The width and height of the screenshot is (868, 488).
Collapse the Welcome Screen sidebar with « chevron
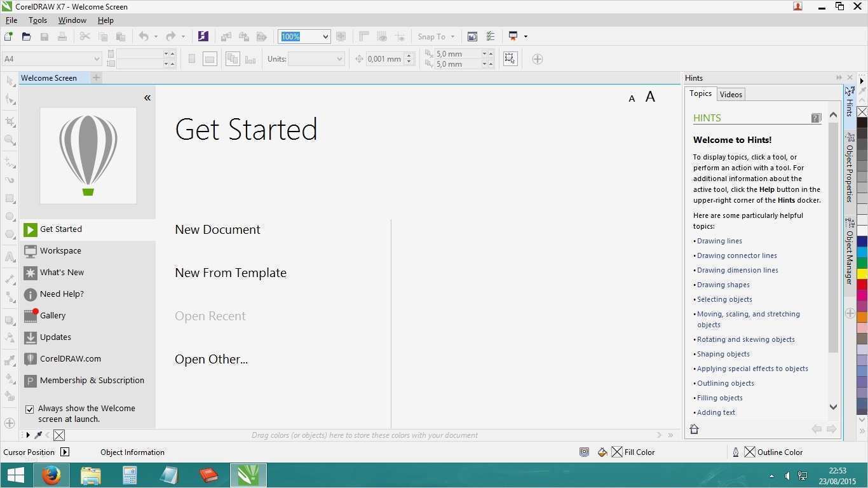[147, 98]
